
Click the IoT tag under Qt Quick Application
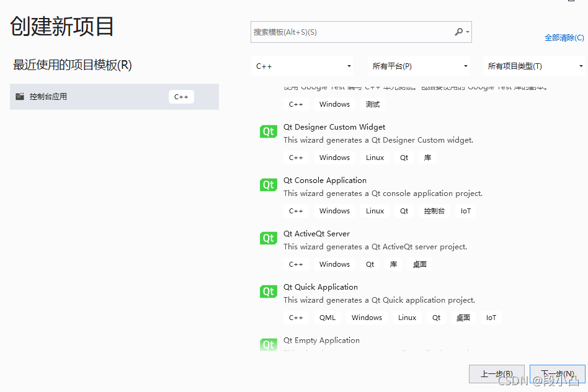pyautogui.click(x=491, y=318)
